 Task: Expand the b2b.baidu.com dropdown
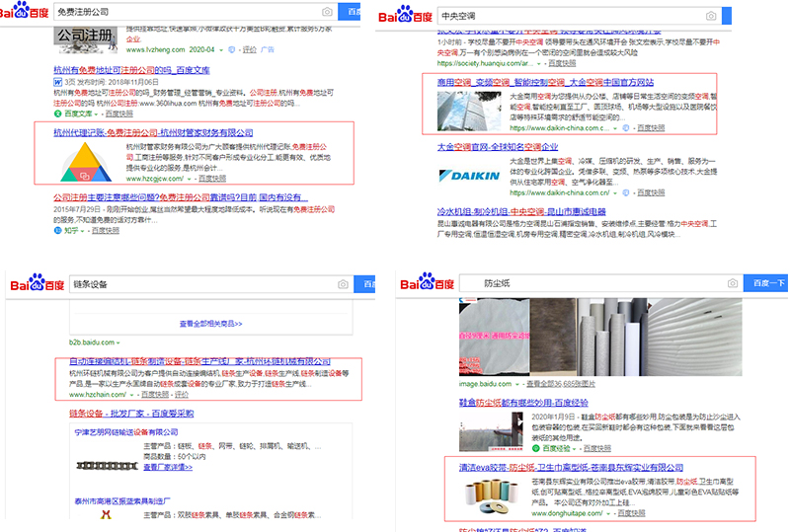[118, 343]
